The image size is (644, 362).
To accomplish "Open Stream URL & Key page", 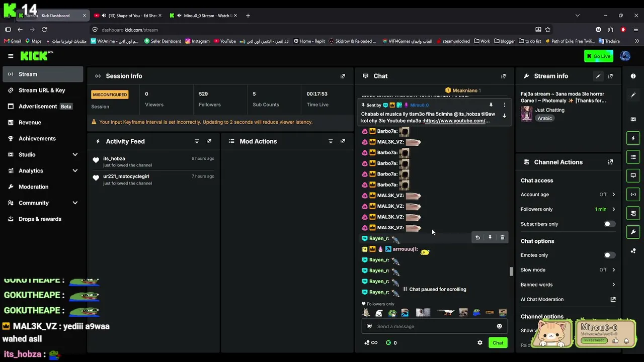I will pos(43,90).
